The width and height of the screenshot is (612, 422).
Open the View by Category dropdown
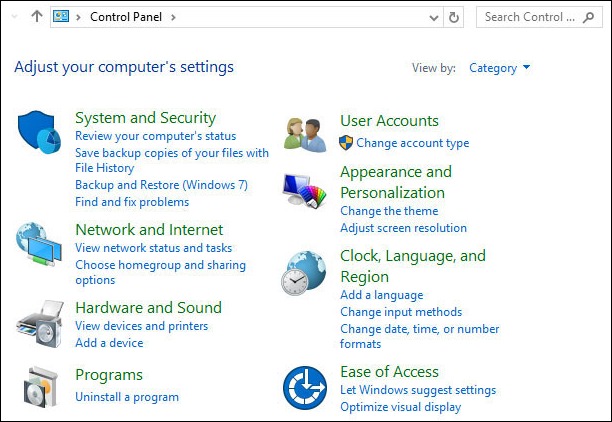(x=499, y=68)
